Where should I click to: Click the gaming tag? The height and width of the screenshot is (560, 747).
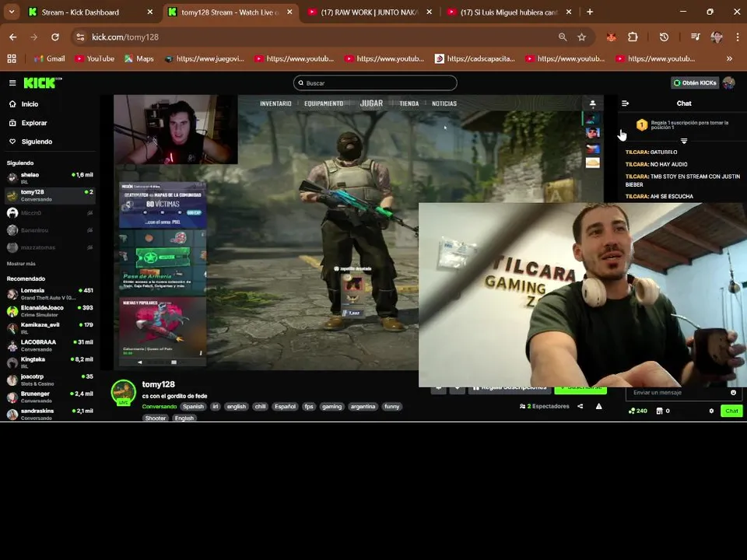coord(331,407)
